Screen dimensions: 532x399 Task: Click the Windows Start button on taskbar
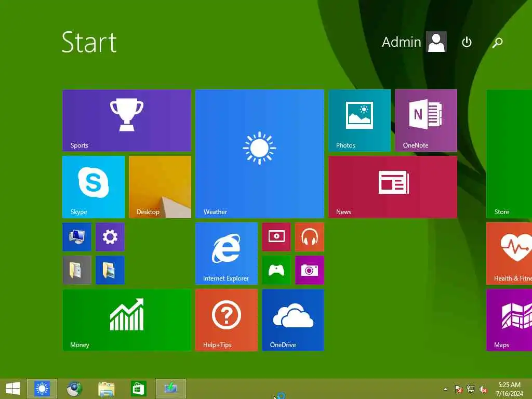[x=13, y=389]
